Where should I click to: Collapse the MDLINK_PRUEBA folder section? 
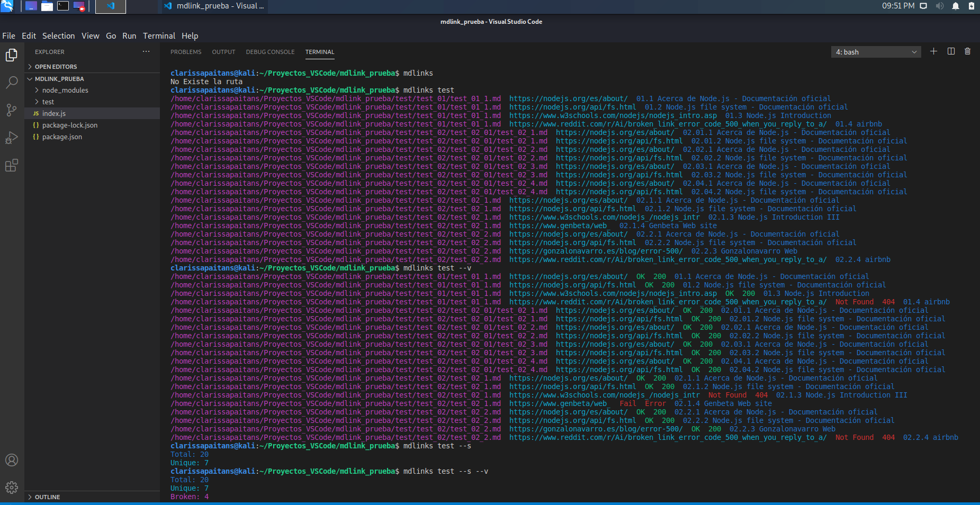click(92, 79)
